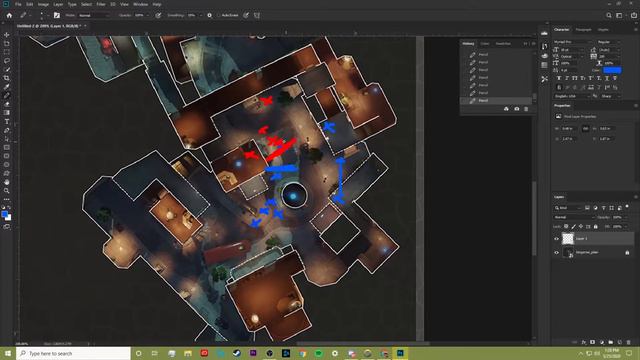The height and width of the screenshot is (360, 640).
Task: Open Windows Start button
Action: click(x=8, y=353)
